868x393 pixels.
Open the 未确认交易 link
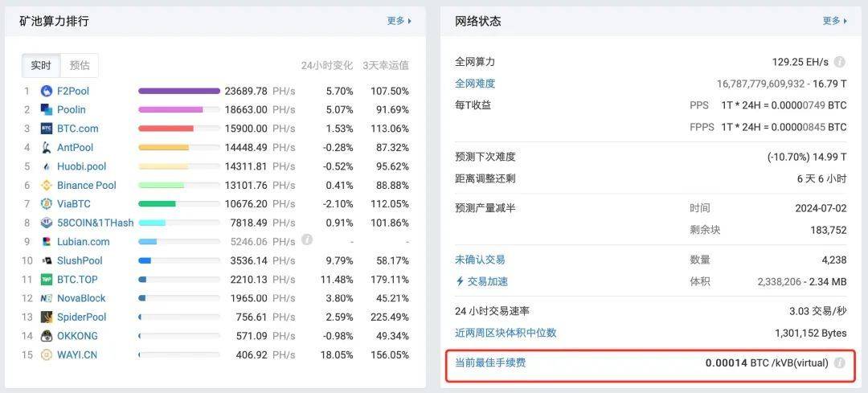(x=480, y=260)
